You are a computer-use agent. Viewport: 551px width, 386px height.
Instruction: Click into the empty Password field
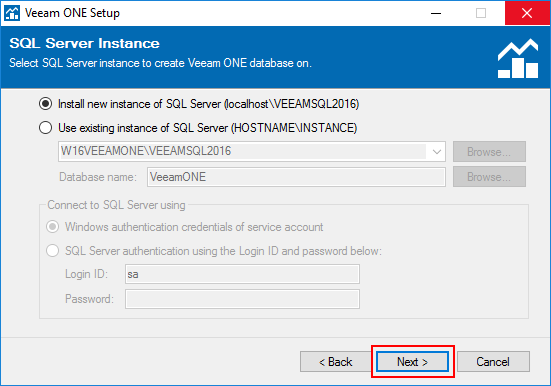(242, 299)
